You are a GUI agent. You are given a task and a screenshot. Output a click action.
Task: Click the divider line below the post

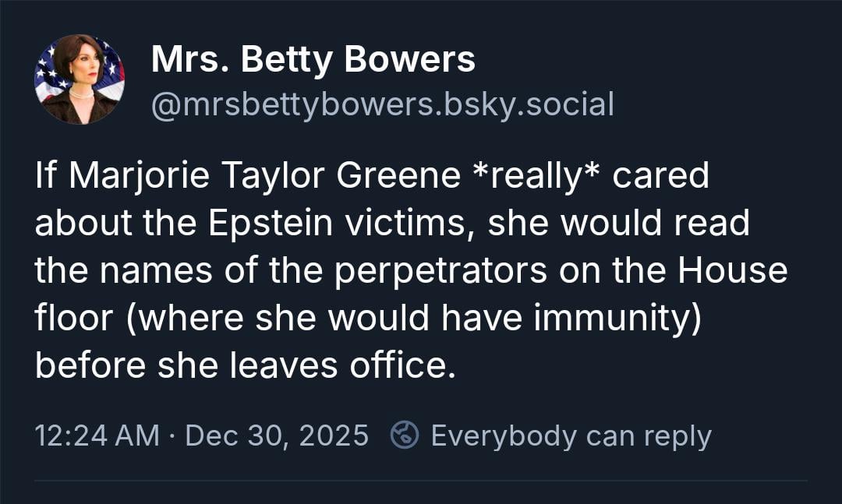(x=421, y=481)
